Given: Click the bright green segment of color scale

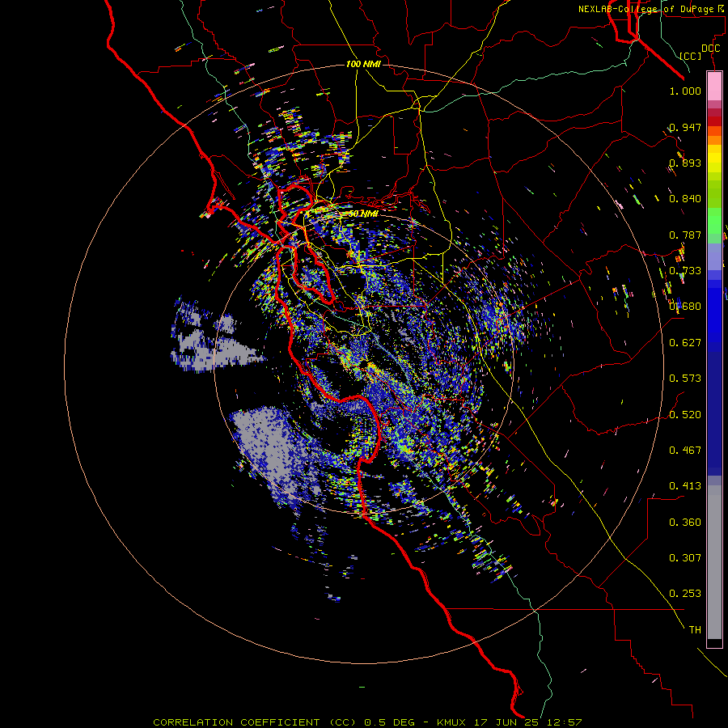Looking at the screenshot, I should 714,221.
